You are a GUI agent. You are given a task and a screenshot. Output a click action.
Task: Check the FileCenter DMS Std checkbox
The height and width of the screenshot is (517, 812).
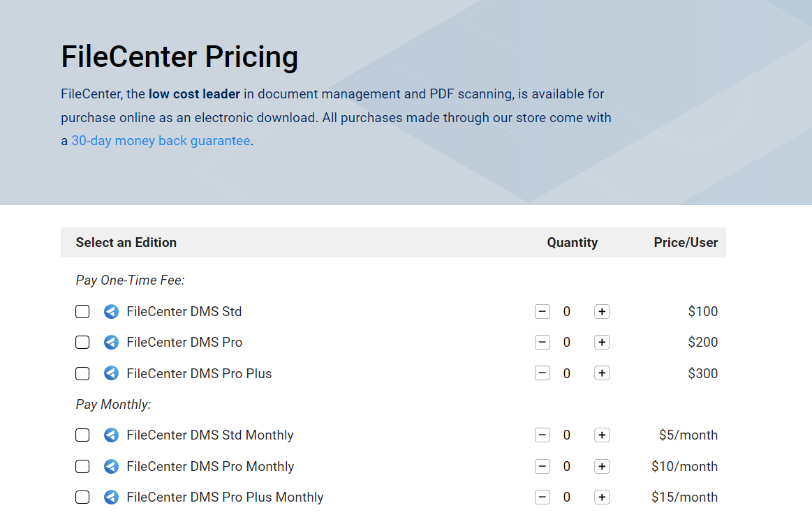tap(82, 312)
